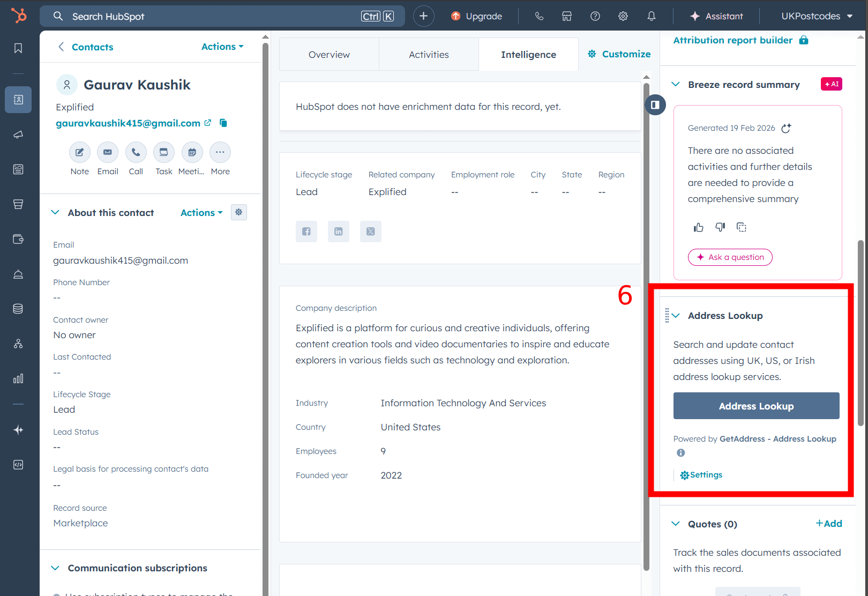Screen dimensions: 868x596
Task: Select the Marketing megaphone sidebar icon
Action: [x=18, y=135]
